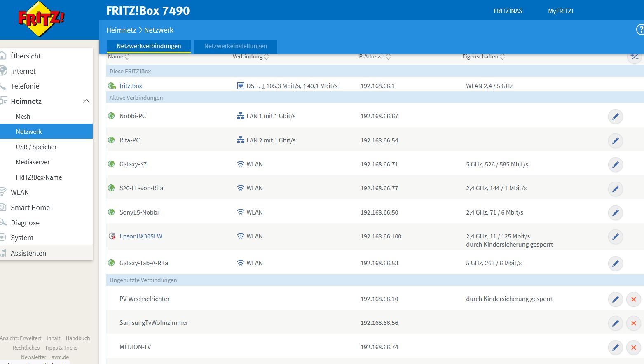Open avm.de footer link
Viewport: 644px width, 364px height.
[60, 357]
